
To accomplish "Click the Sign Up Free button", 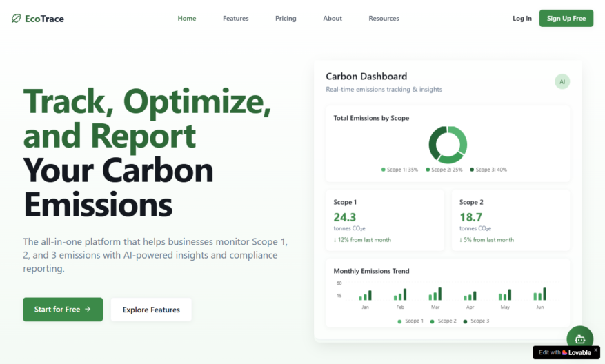I will [x=566, y=18].
